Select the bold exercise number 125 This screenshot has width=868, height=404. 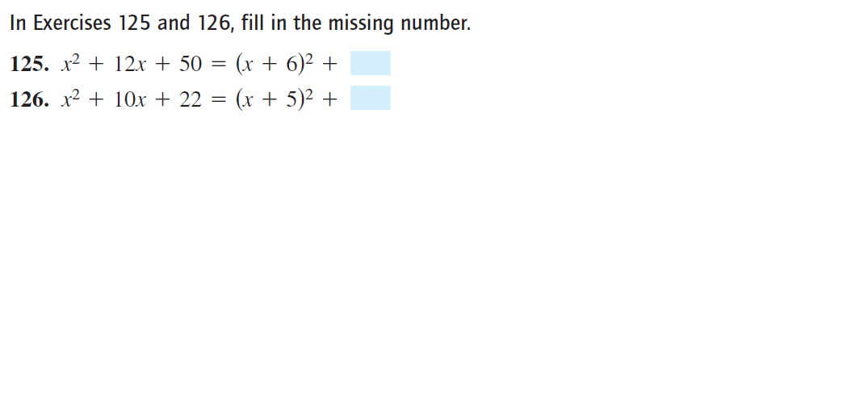click(29, 65)
